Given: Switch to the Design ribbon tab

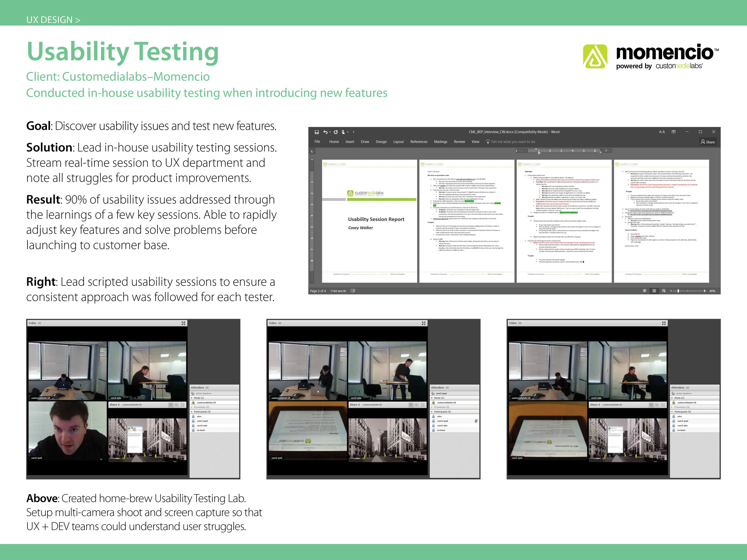Looking at the screenshot, I should (381, 142).
